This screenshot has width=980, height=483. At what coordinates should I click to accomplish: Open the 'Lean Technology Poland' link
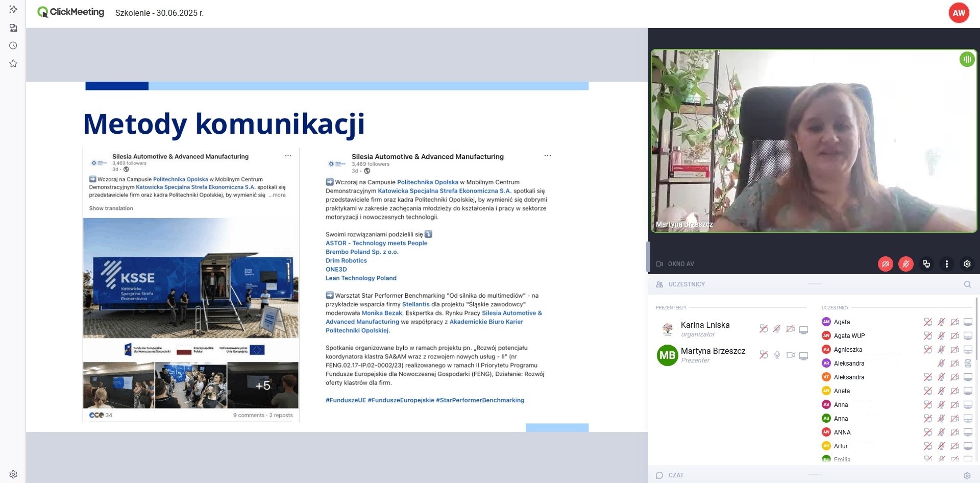[x=361, y=278]
